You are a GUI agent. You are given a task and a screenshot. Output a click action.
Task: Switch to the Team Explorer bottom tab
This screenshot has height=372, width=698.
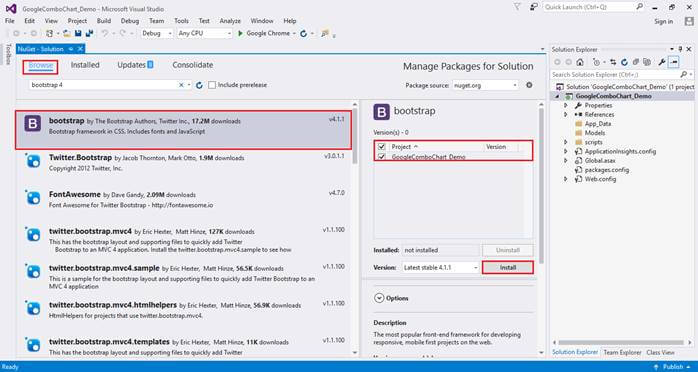pos(622,352)
